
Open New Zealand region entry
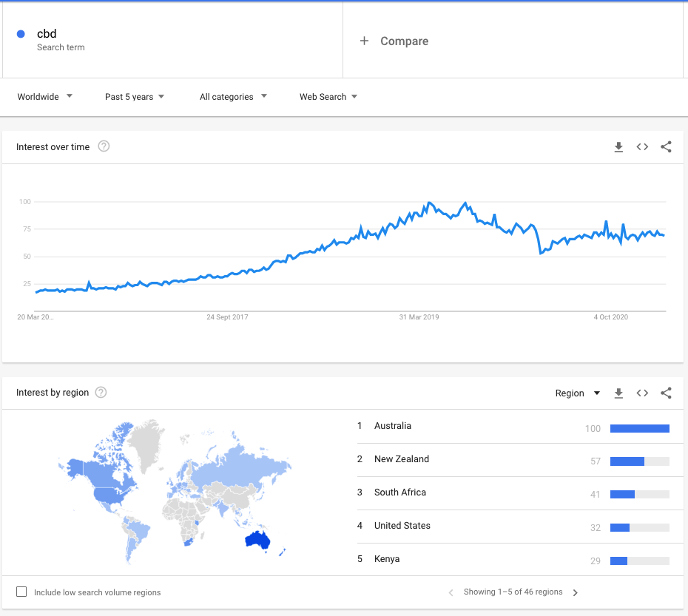(401, 459)
